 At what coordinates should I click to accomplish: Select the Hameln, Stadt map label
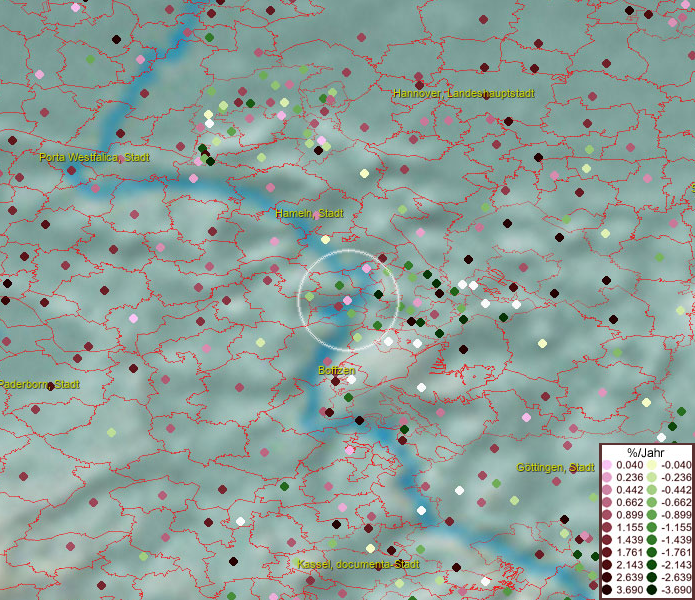309,214
